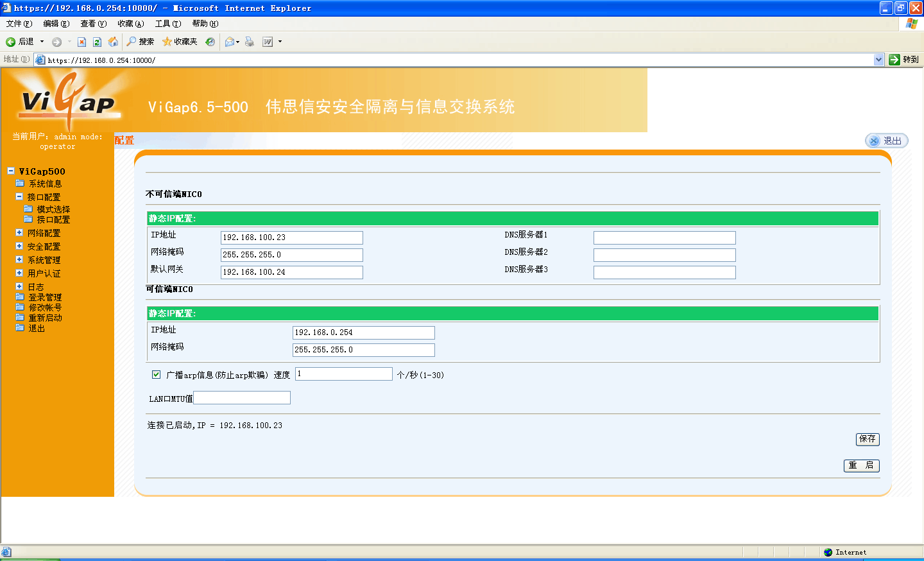Screen dimensions: 924x561
Task: Click the DNS服务器1 input field
Action: pyautogui.click(x=665, y=237)
